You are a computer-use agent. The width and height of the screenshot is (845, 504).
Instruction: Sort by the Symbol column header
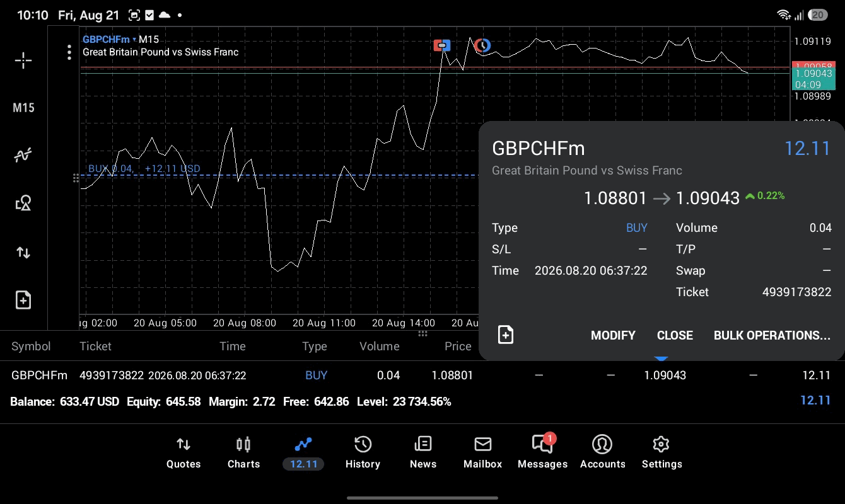click(31, 346)
